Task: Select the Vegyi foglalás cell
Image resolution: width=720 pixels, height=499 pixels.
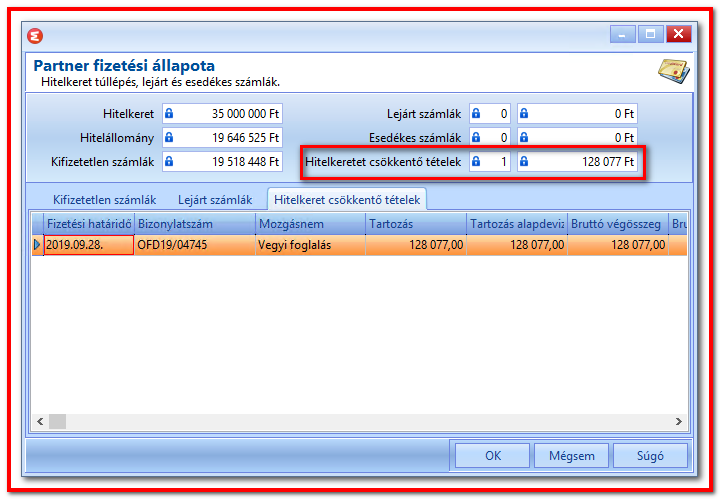Action: point(310,245)
